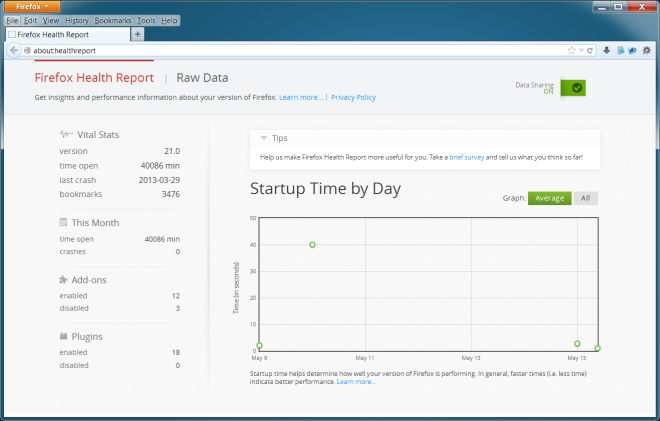Select the Average graph button

click(x=549, y=198)
